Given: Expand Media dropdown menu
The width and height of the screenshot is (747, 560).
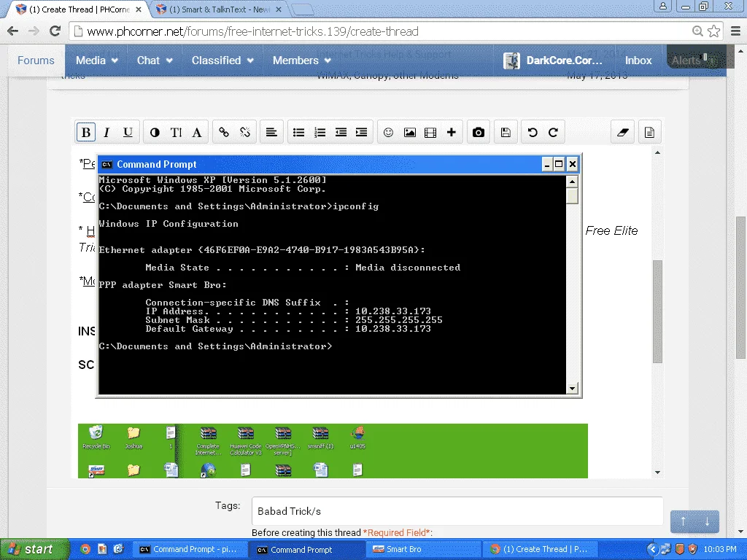Looking at the screenshot, I should coord(97,61).
